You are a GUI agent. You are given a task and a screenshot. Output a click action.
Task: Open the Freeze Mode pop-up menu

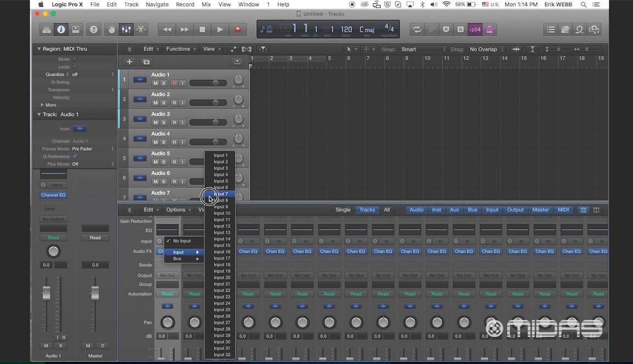pyautogui.click(x=93, y=149)
